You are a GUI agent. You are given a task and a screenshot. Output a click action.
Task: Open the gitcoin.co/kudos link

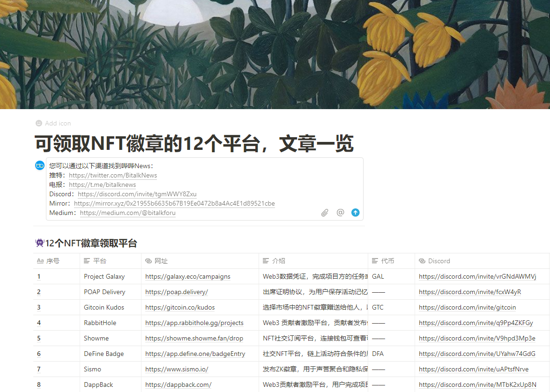tap(180, 307)
